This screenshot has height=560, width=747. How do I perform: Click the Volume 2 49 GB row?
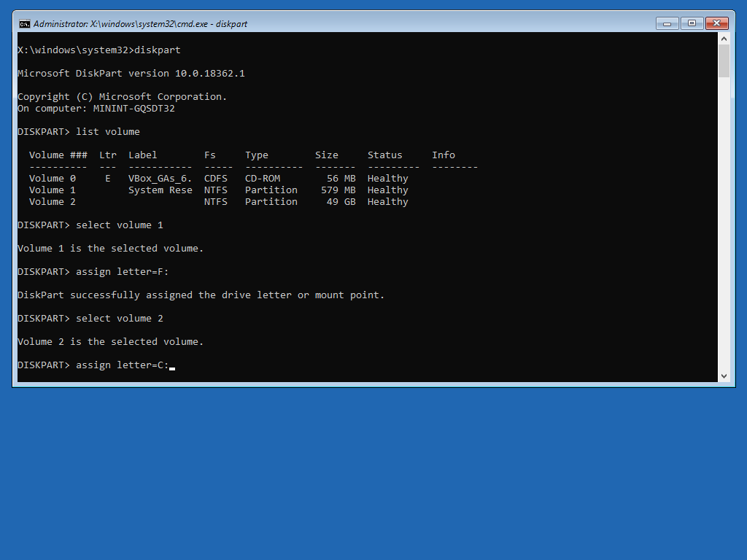pos(218,202)
